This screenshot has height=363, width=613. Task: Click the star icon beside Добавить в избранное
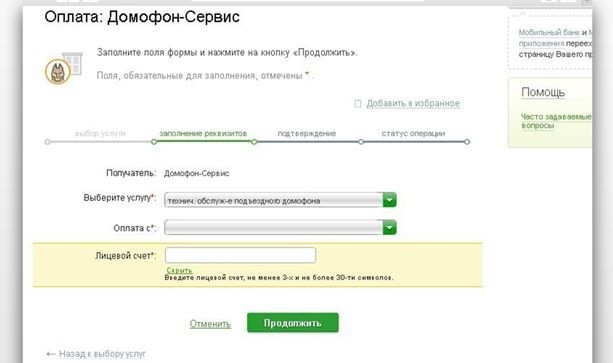[358, 104]
